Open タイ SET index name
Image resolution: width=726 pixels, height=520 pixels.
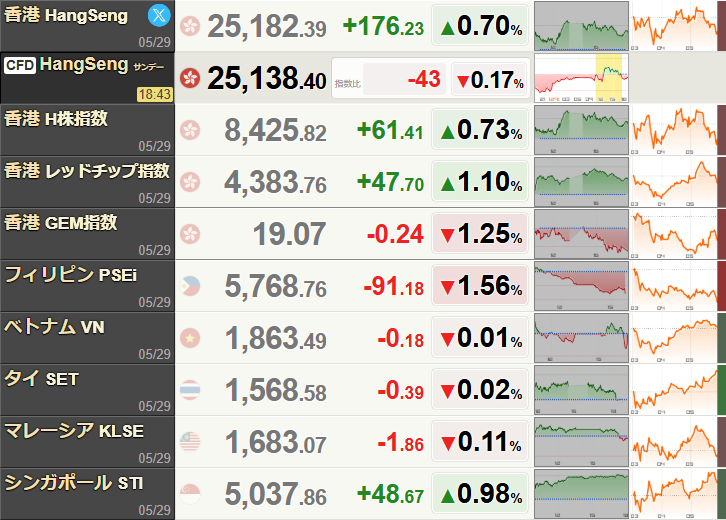41,379
